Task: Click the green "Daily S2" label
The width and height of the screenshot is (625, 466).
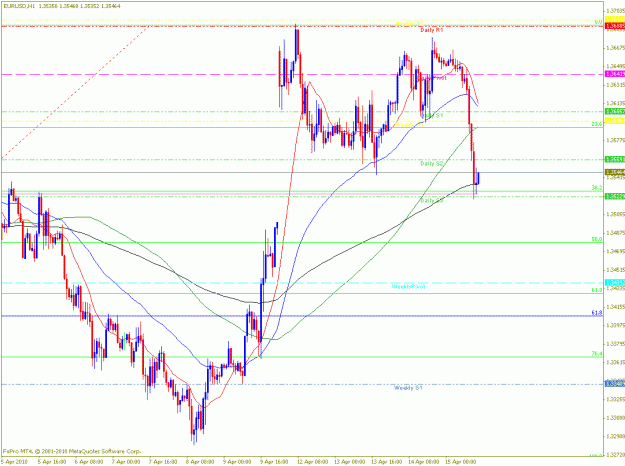Action: 432,163
